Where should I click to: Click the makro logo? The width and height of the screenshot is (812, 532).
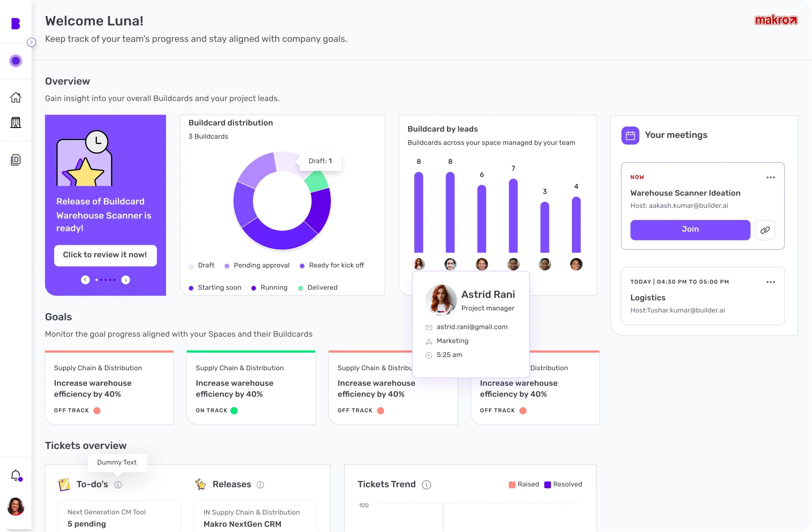coord(776,20)
